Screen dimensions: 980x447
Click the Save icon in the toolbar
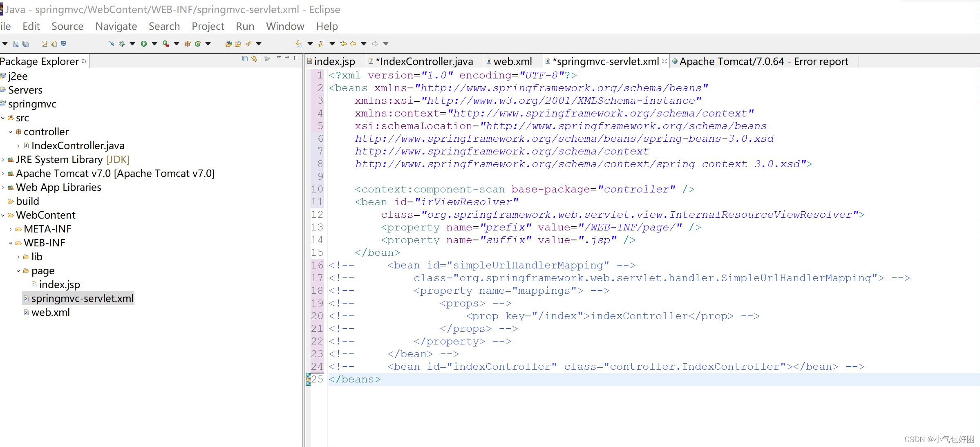(16, 44)
